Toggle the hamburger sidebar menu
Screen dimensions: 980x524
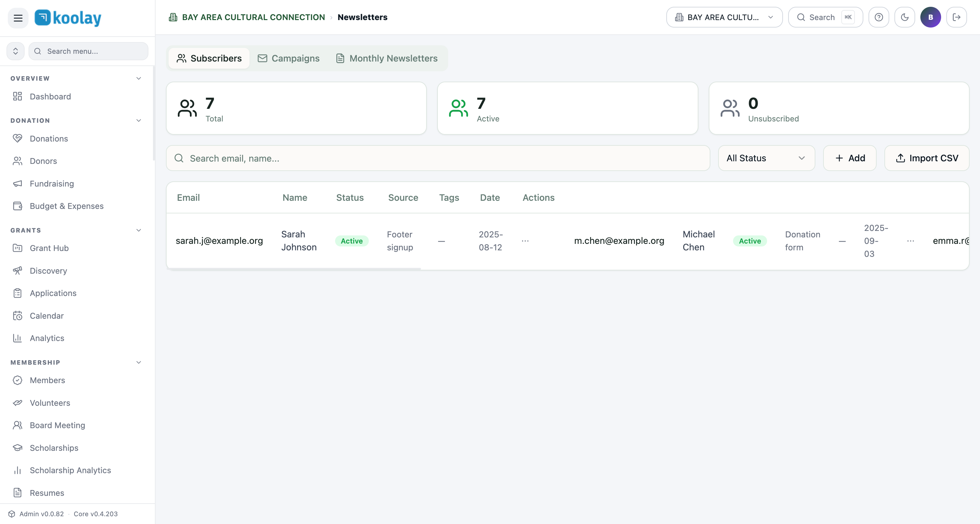click(x=18, y=17)
